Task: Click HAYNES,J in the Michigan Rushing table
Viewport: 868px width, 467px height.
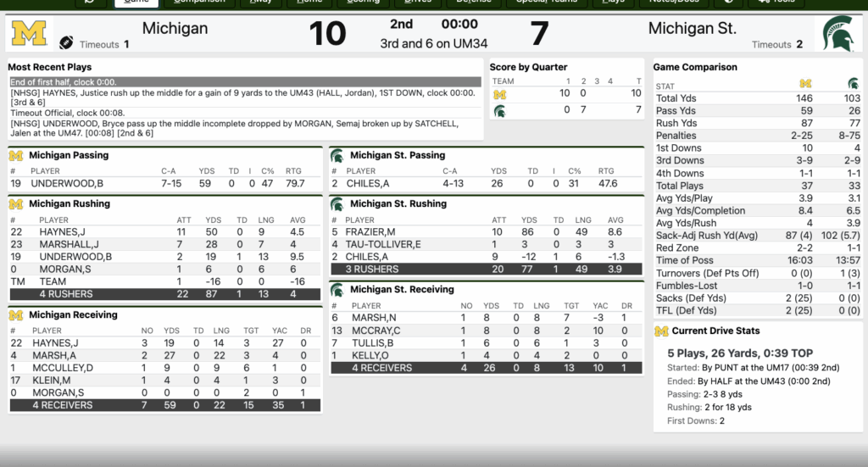Action: (60, 232)
